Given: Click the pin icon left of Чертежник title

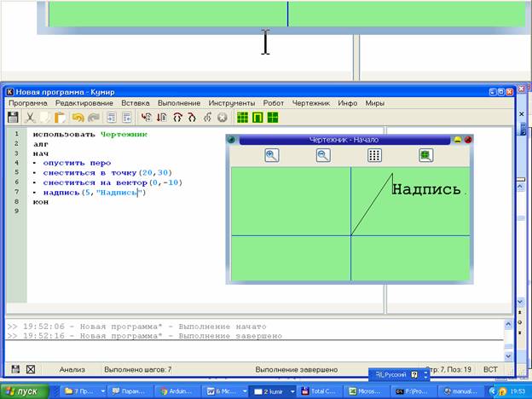Looking at the screenshot, I should 231,140.
